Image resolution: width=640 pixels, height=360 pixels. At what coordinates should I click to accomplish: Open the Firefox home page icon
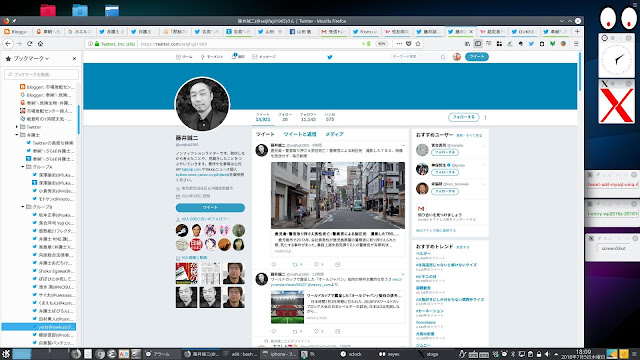pyautogui.click(x=40, y=44)
